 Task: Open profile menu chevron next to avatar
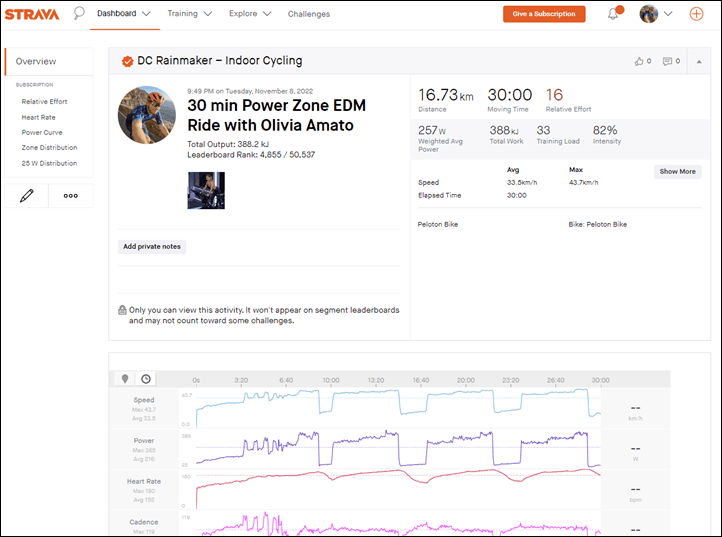point(668,14)
